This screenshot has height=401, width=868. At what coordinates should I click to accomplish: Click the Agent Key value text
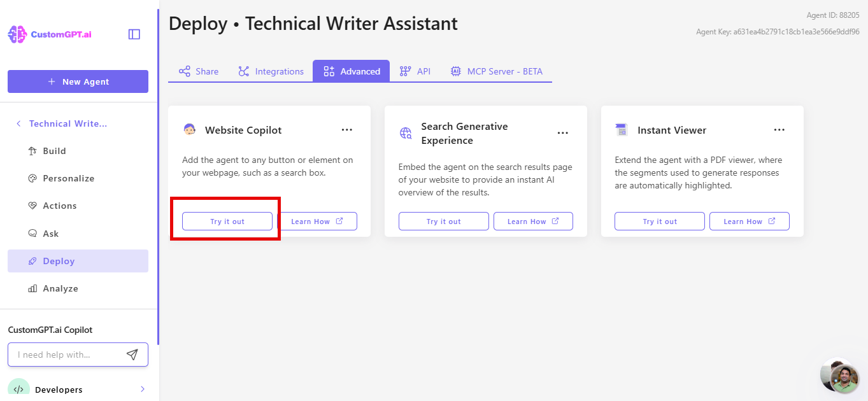pyautogui.click(x=796, y=32)
